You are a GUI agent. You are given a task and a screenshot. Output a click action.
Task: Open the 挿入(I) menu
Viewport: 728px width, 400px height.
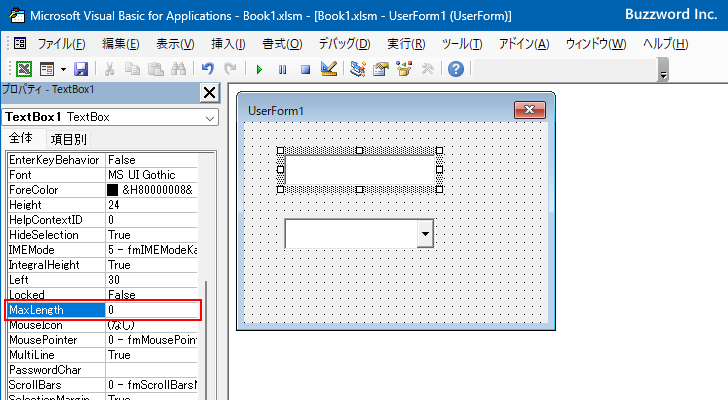[x=228, y=44]
